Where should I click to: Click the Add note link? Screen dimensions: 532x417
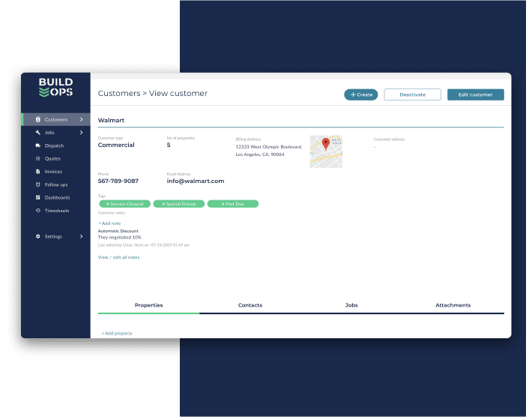pos(109,223)
